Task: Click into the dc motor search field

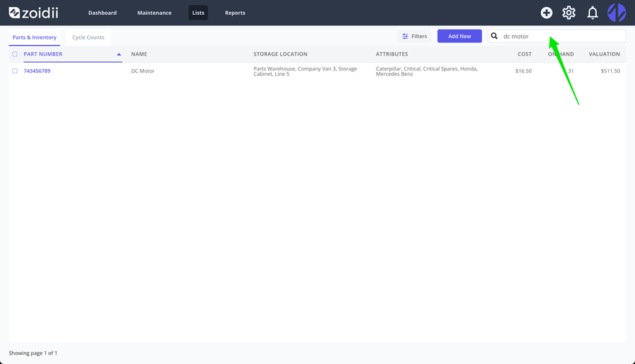Action: pyautogui.click(x=557, y=36)
